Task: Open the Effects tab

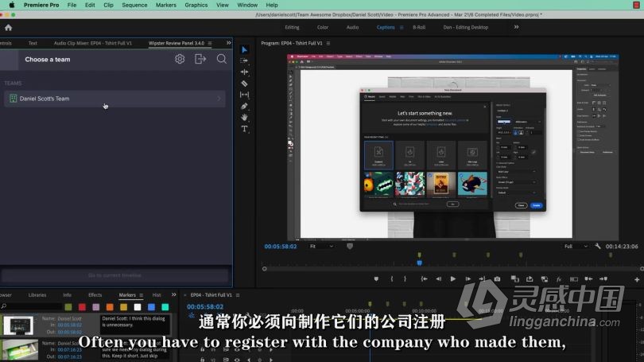Action: pyautogui.click(x=95, y=295)
